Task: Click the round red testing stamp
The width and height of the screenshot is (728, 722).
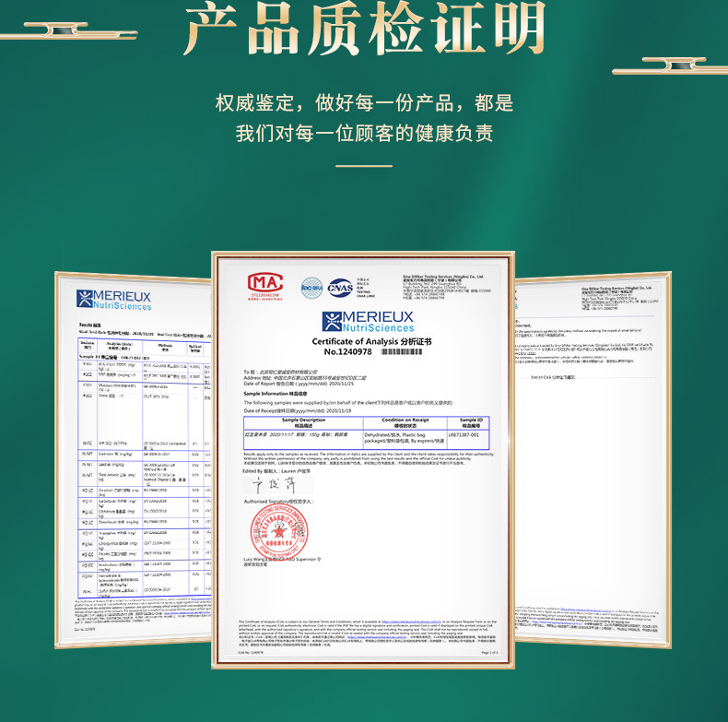Action: point(279,531)
